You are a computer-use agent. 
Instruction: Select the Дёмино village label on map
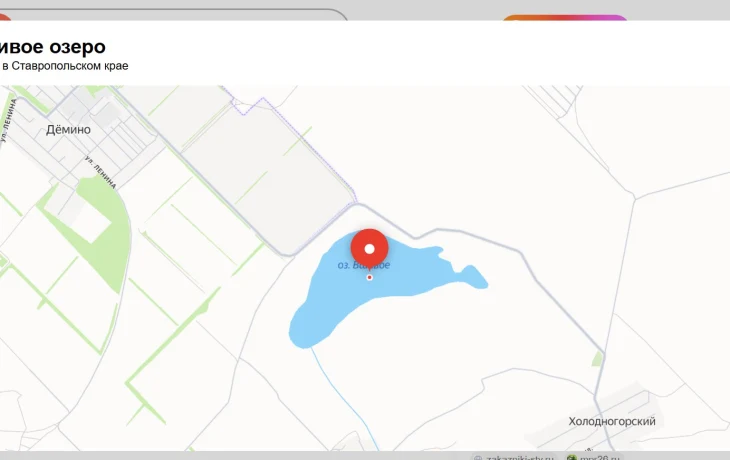point(68,130)
